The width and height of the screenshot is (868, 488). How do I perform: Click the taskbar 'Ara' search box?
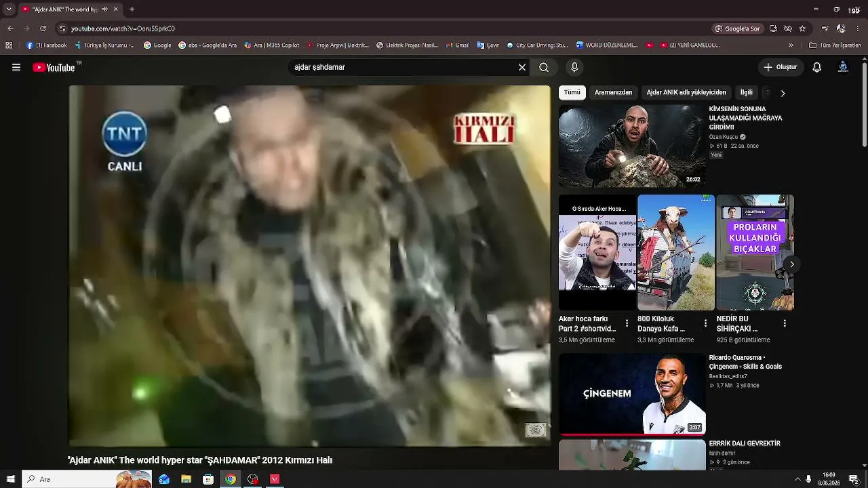click(88, 479)
